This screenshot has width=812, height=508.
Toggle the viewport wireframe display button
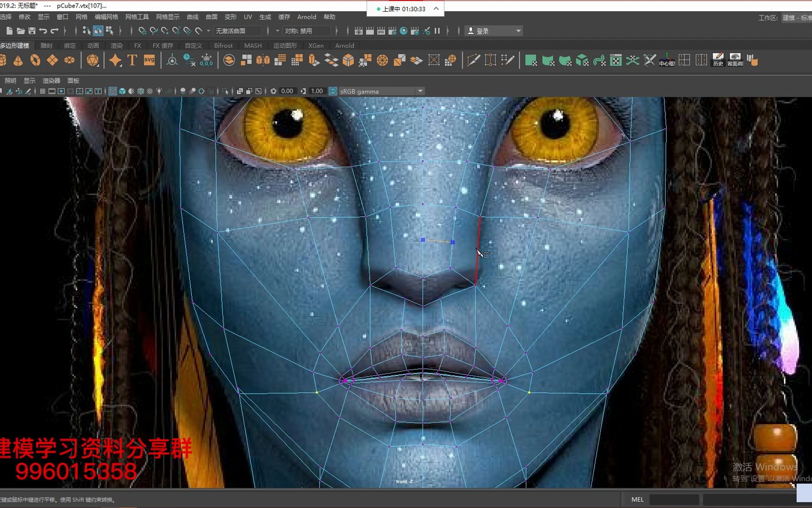113,91
